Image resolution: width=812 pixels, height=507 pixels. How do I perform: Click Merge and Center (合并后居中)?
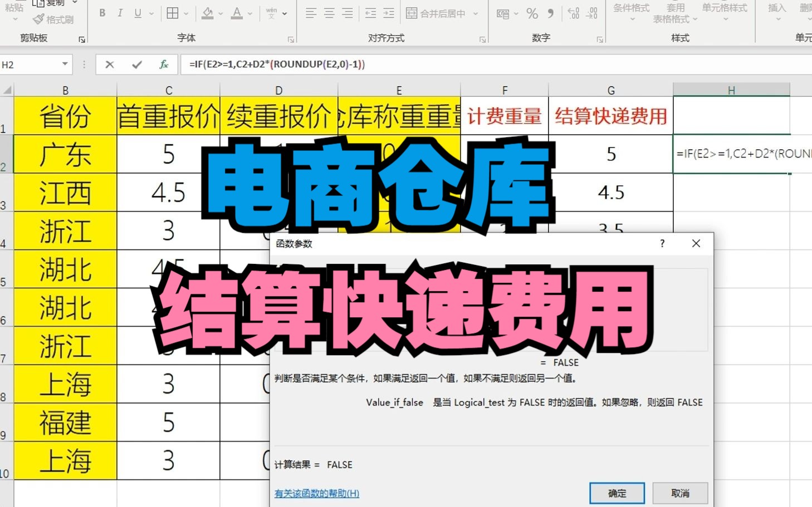point(436,13)
